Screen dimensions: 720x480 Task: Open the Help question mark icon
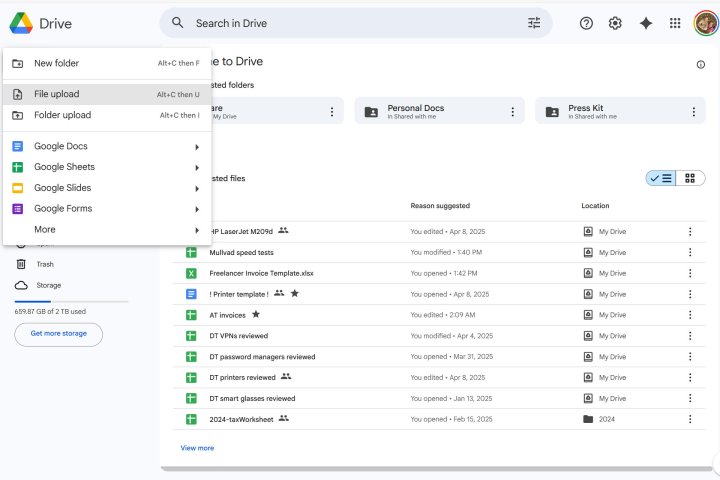tap(586, 23)
